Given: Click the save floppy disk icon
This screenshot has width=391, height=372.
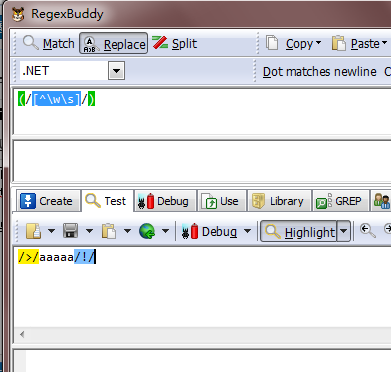Looking at the screenshot, I should click(70, 231).
